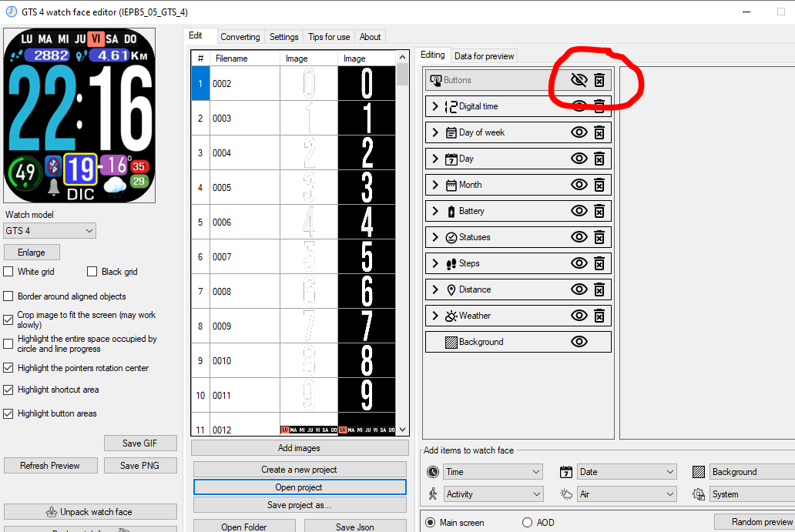The height and width of the screenshot is (532, 795).
Task: Check Border around aligned objects
Action: pos(8,296)
